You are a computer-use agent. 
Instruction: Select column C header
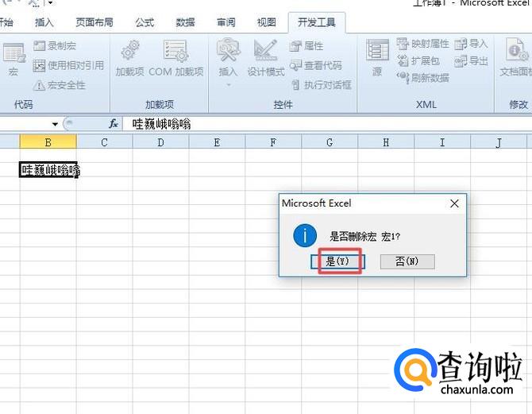click(x=105, y=142)
